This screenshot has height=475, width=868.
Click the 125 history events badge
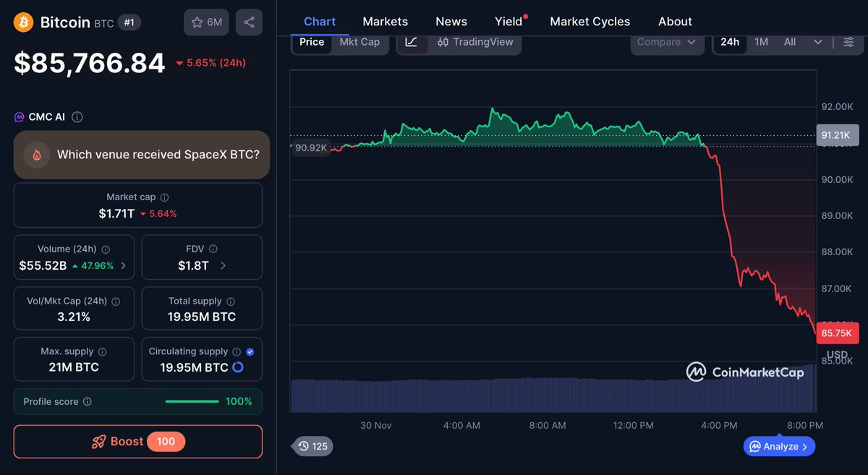coord(313,446)
